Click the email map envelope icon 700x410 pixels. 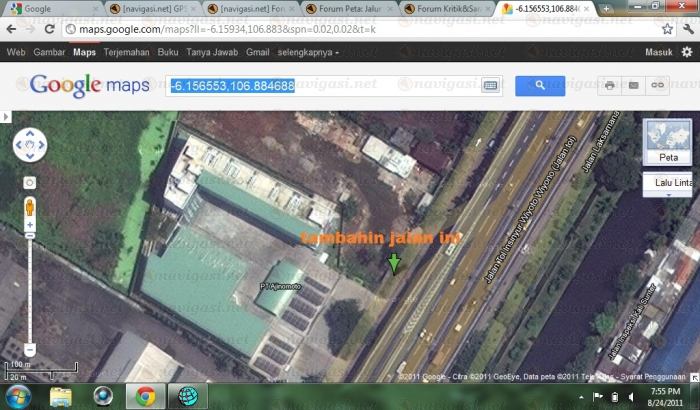(633, 86)
